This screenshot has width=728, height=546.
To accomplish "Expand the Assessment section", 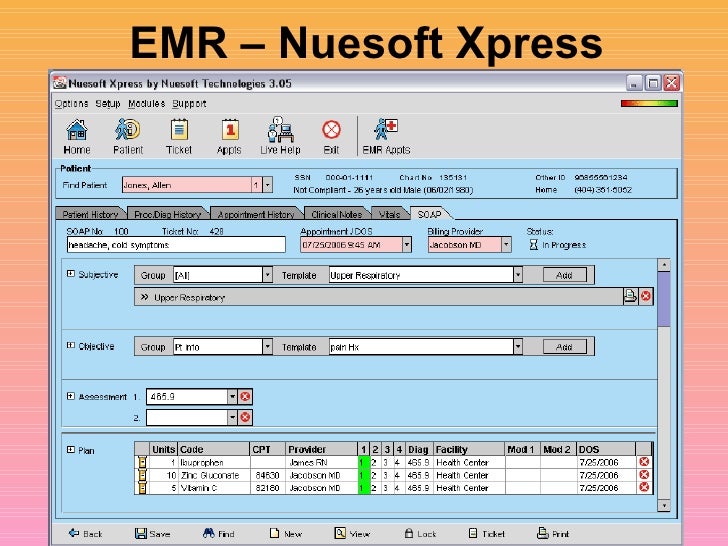I will point(71,396).
